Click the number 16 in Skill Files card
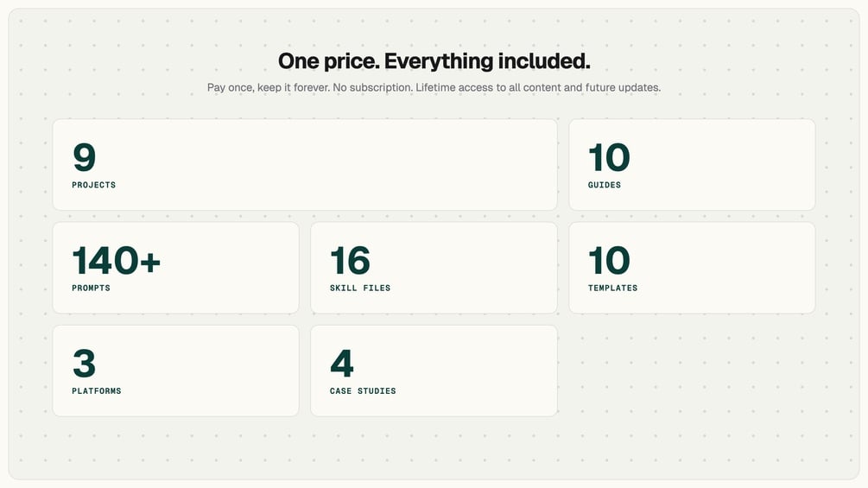This screenshot has width=868, height=488. pos(350,261)
